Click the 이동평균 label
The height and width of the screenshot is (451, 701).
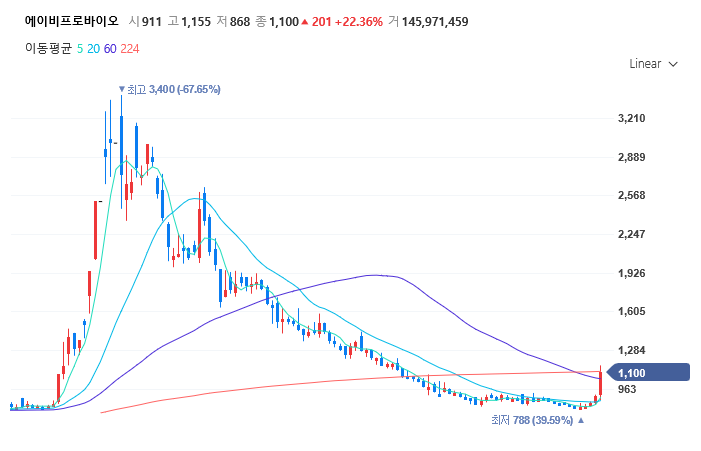tap(48, 48)
